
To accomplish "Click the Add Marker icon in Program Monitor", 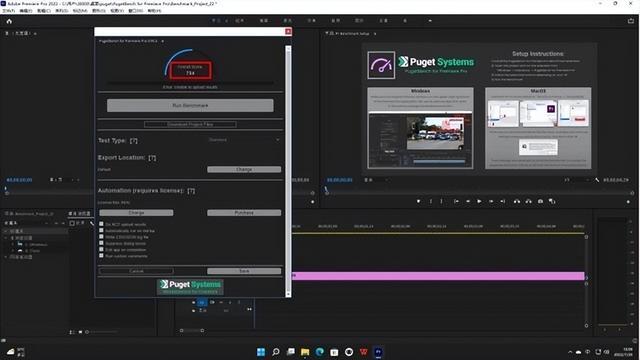I will [x=418, y=201].
